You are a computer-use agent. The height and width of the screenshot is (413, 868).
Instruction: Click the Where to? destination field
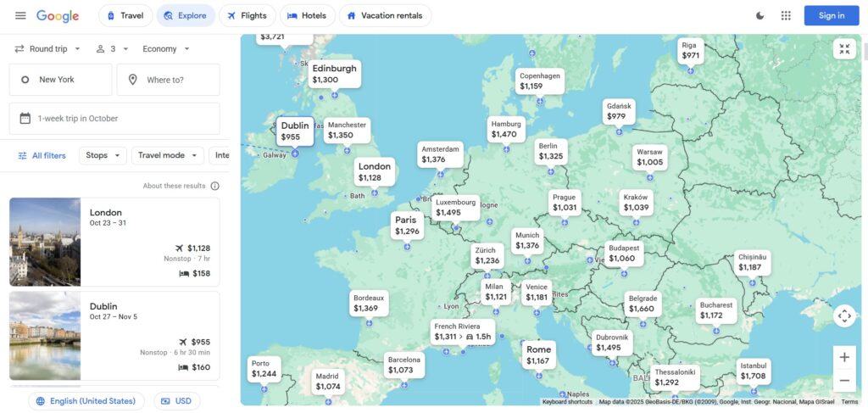169,80
